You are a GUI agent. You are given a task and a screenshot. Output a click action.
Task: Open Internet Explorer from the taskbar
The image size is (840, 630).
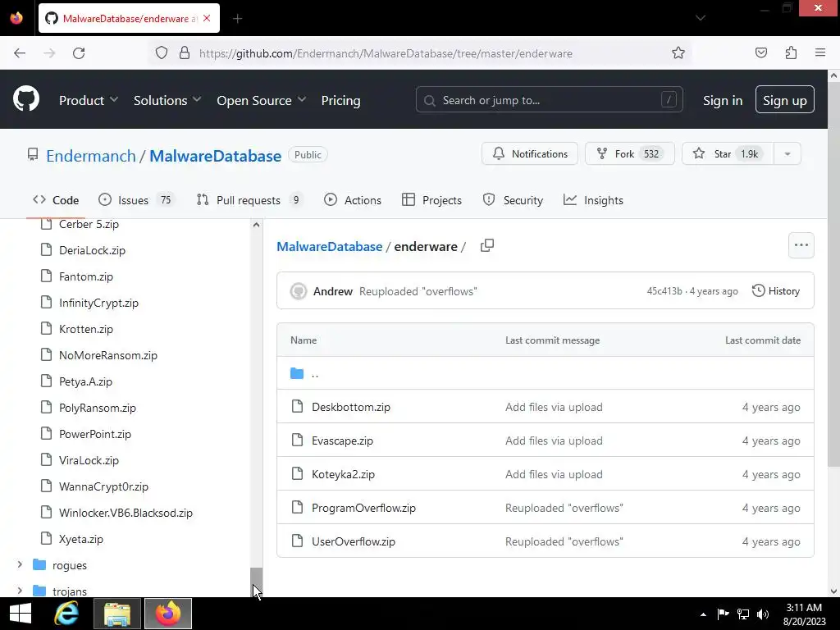(66, 614)
